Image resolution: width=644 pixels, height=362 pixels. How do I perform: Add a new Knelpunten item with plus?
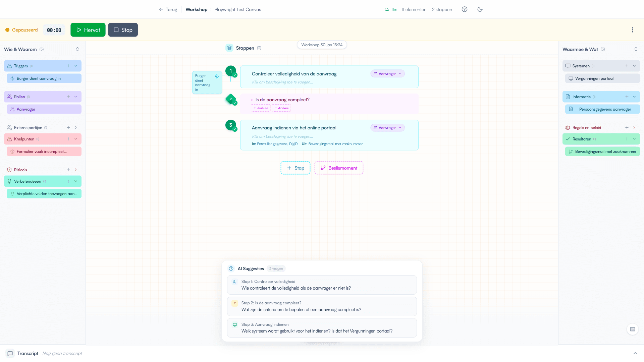tap(68, 139)
